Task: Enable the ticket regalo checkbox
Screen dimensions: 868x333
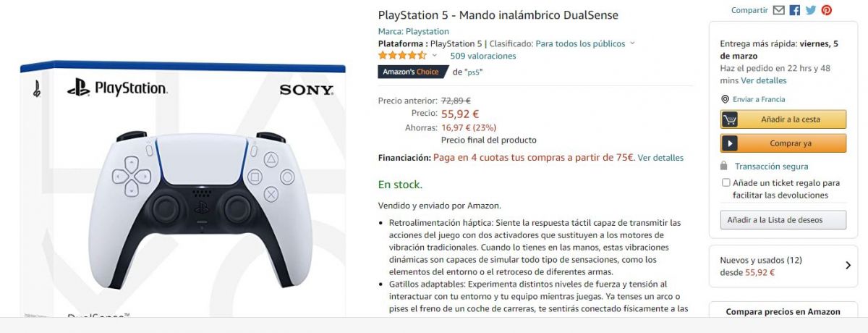Action: (x=726, y=183)
